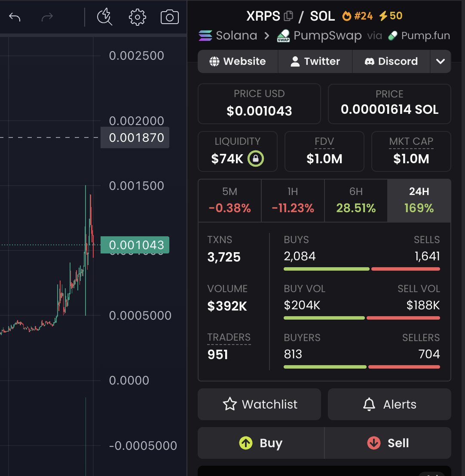Click the PumpSwap DEX link text
The height and width of the screenshot is (476, 465).
[x=328, y=36]
